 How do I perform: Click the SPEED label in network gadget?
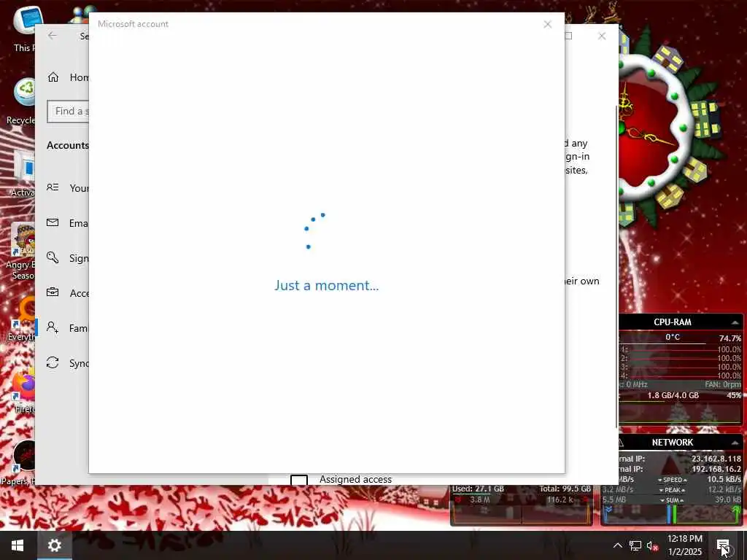click(672, 480)
